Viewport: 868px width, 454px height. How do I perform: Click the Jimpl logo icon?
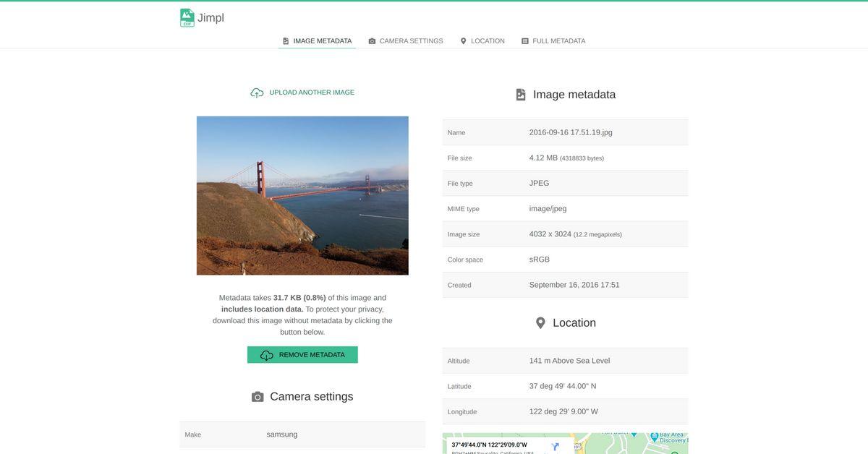(187, 18)
